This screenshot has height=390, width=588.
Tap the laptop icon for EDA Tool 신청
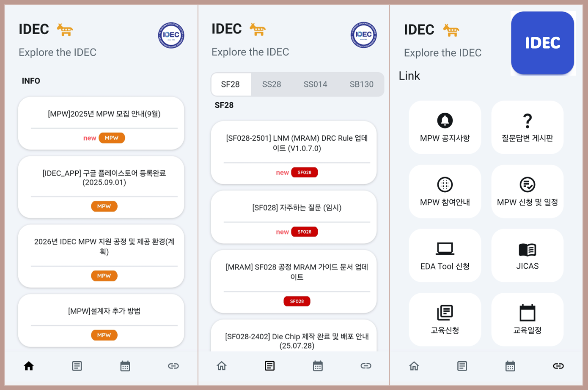445,249
